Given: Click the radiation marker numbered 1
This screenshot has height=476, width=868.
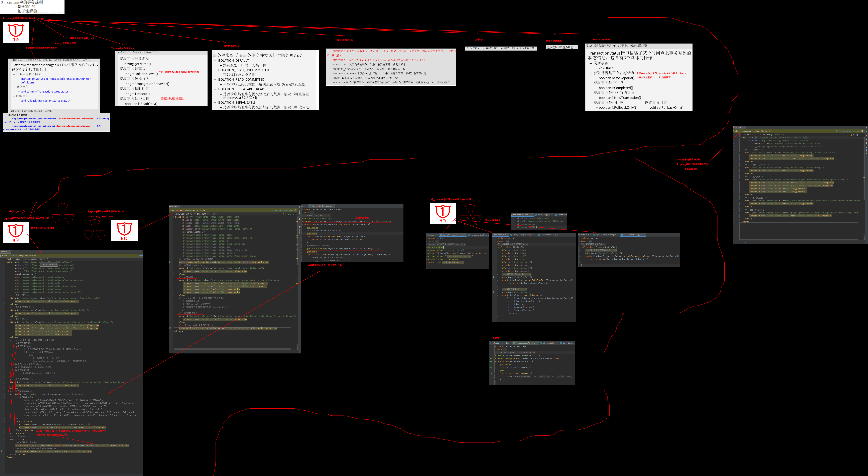Looking at the screenshot, I should [x=63, y=214].
